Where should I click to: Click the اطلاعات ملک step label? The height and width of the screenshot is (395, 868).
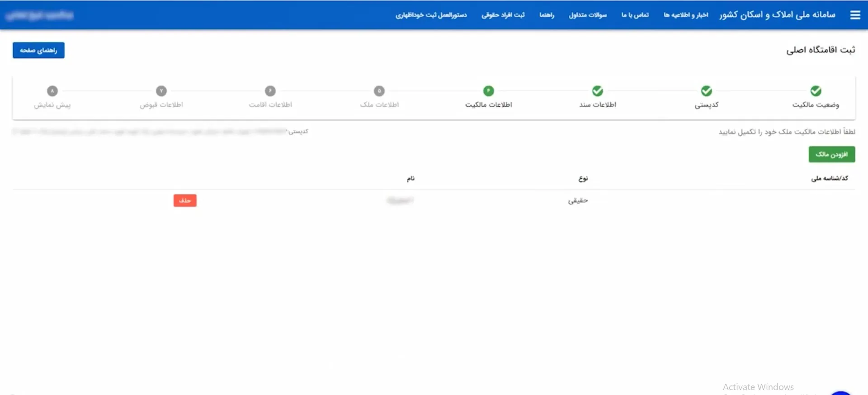click(379, 105)
